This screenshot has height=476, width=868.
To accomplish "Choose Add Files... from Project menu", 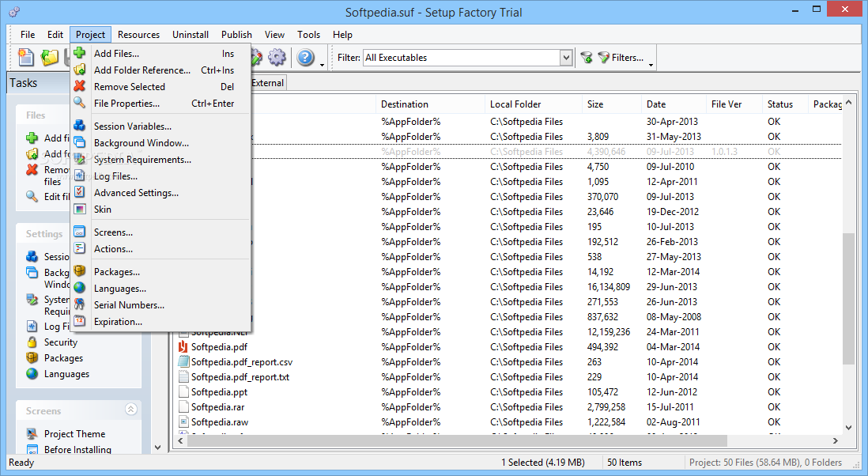I will click(x=160, y=54).
